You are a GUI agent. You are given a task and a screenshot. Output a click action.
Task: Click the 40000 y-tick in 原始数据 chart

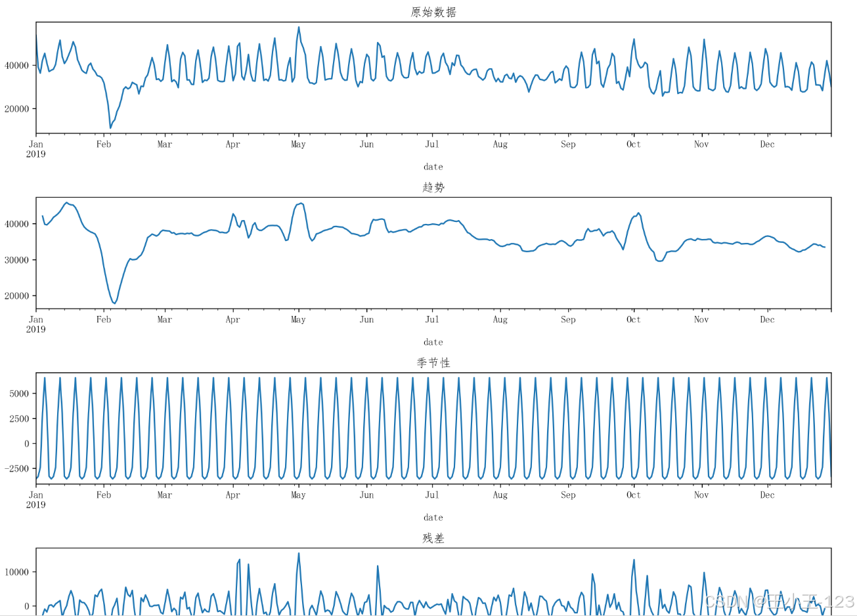point(16,66)
